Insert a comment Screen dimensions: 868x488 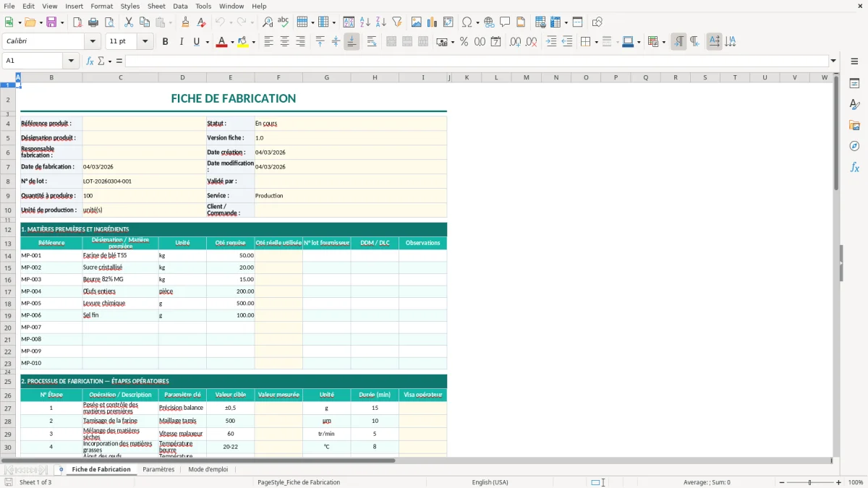point(505,22)
